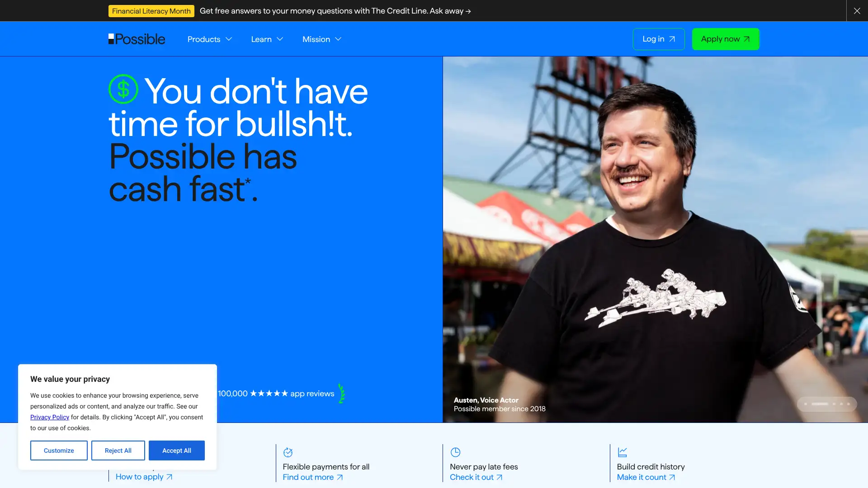
Task: Expand the Products dropdown menu
Action: (210, 39)
